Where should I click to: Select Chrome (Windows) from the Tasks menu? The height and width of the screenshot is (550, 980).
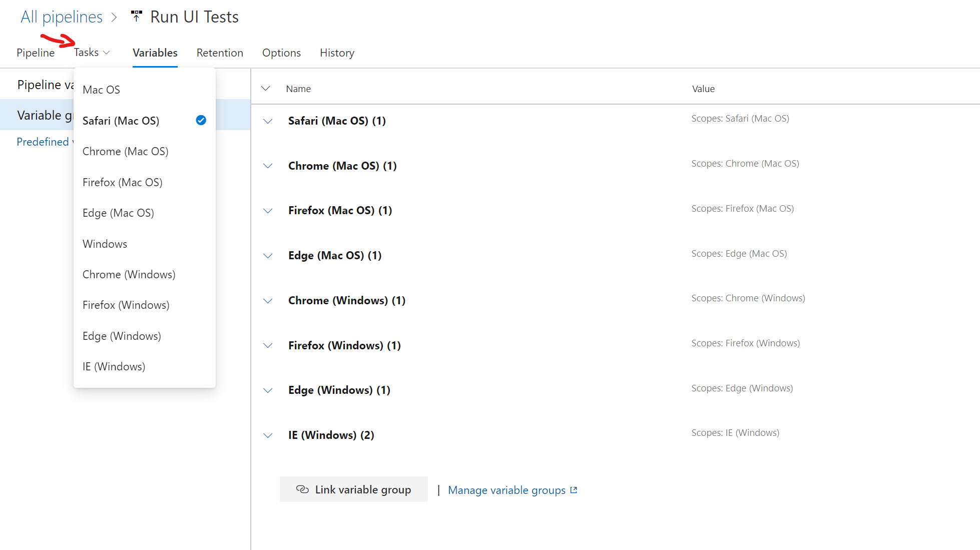coord(129,274)
